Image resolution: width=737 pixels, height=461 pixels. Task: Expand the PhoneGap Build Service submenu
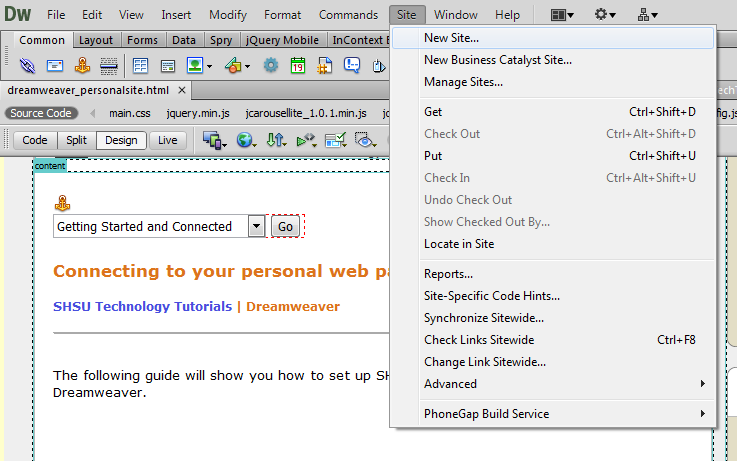click(x=567, y=414)
